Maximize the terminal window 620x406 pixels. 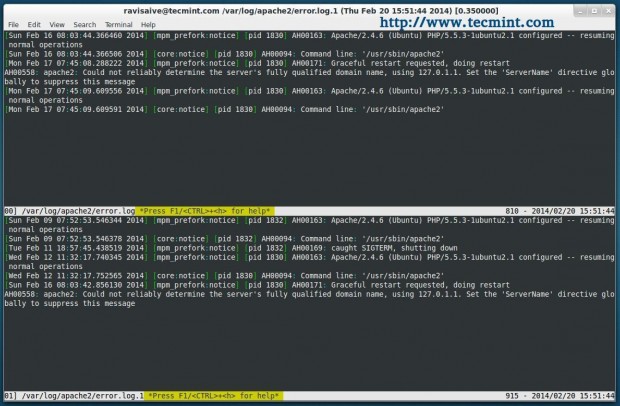[594, 11]
